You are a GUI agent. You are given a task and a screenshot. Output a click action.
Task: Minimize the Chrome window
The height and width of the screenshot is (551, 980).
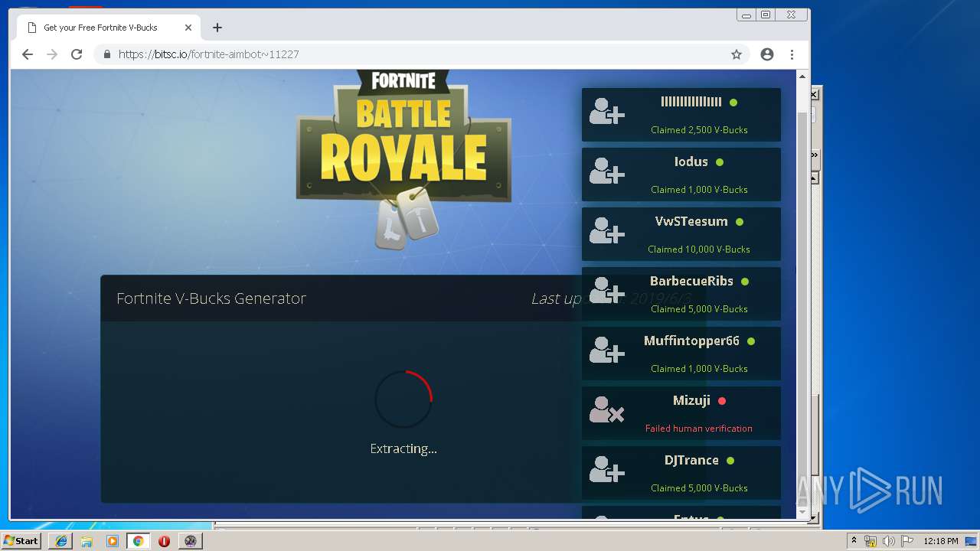(x=747, y=15)
